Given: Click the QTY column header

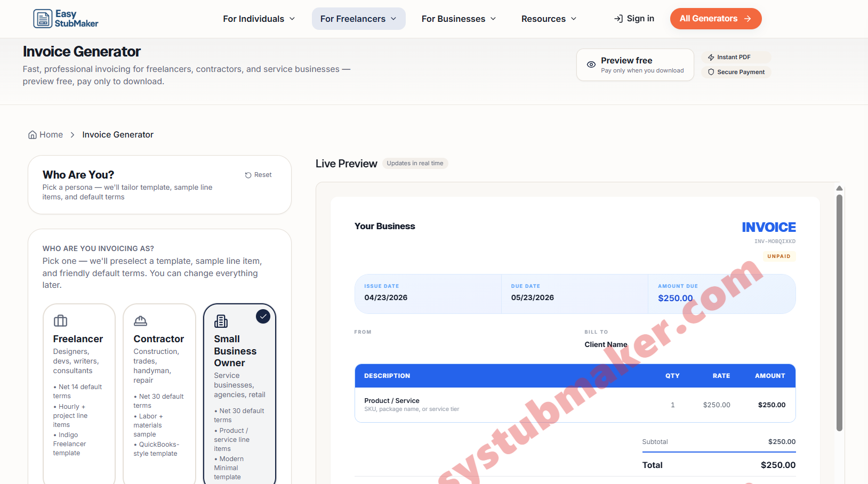Looking at the screenshot, I should point(672,376).
